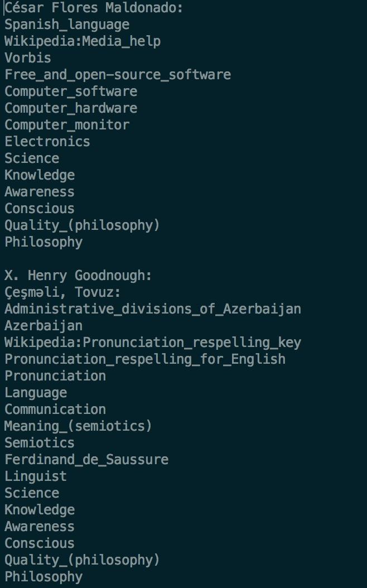Click the Meaning_(semiotics) entry
Screen dimensions: 367x588
click(78, 426)
